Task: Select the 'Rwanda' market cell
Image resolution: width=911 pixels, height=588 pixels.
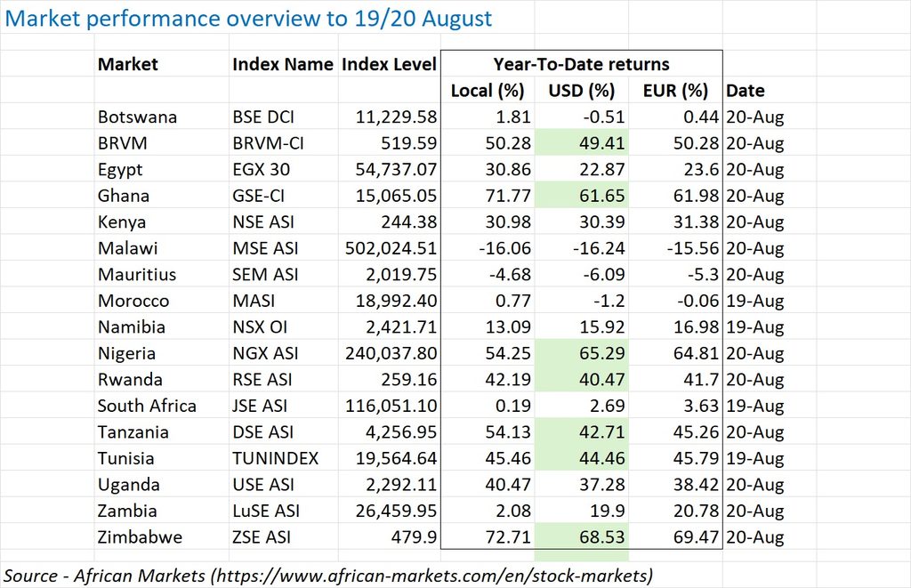Action: (x=162, y=380)
